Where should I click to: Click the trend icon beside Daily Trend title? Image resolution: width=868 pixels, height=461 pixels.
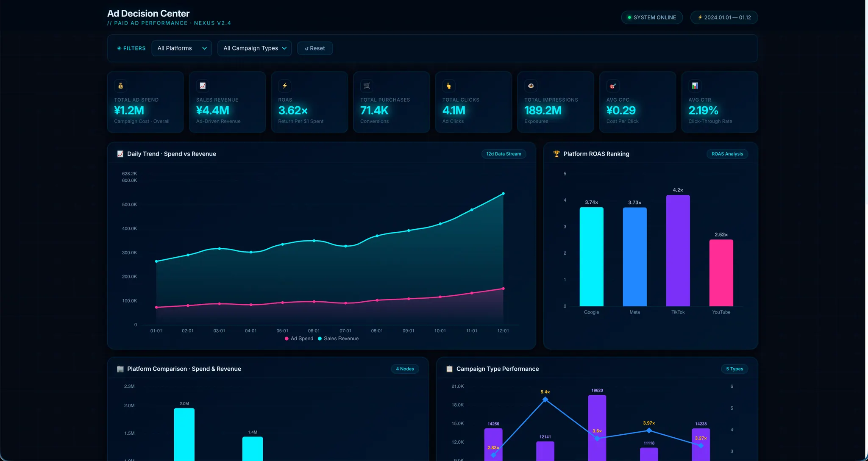click(120, 154)
